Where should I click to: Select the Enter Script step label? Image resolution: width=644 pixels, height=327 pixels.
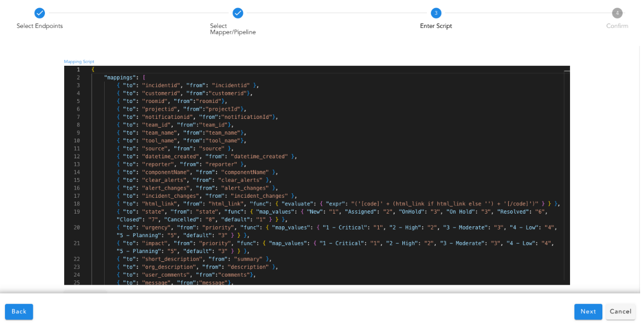click(436, 26)
